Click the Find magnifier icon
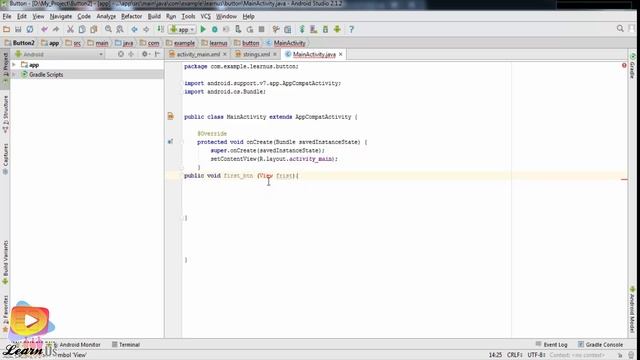640x360 pixels. [x=108, y=29]
